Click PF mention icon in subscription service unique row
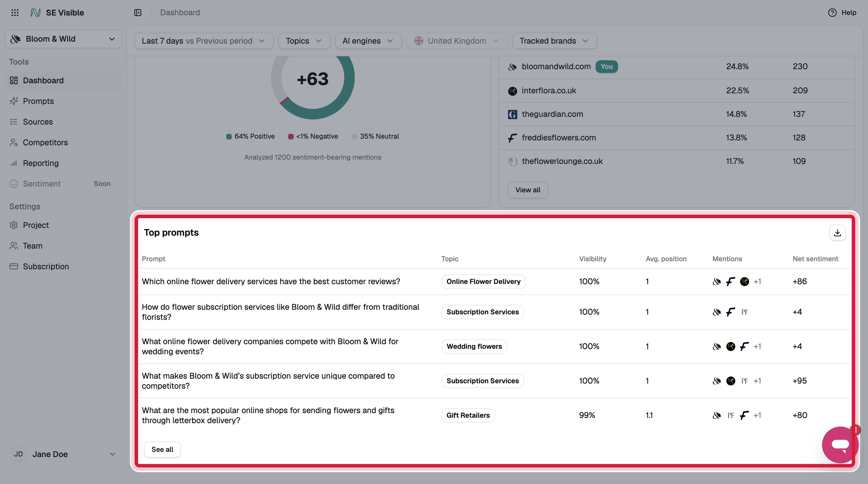 744,381
